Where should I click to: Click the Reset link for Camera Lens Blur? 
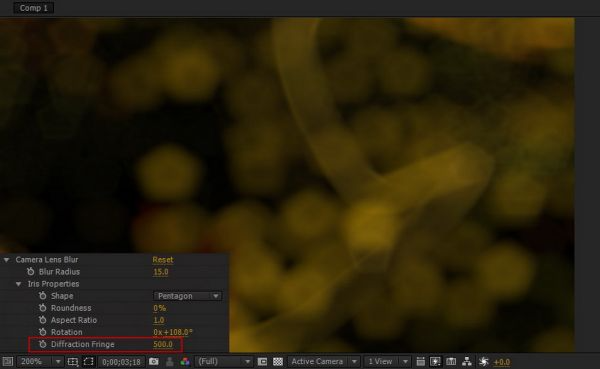tap(163, 260)
